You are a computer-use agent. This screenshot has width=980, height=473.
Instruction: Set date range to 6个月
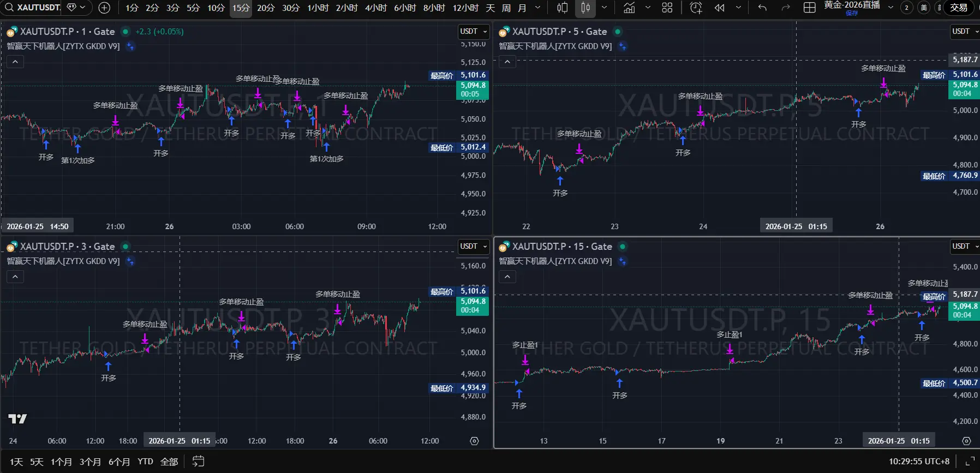pyautogui.click(x=119, y=462)
